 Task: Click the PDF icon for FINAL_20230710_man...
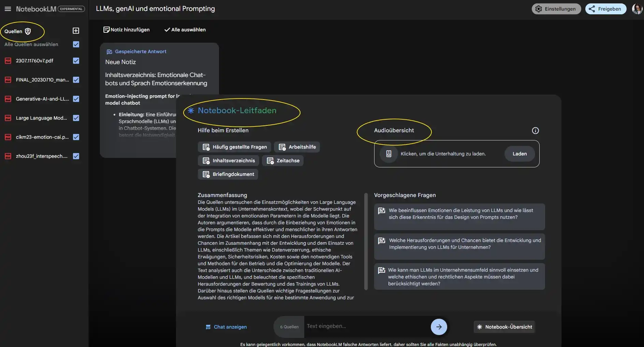[x=8, y=80]
